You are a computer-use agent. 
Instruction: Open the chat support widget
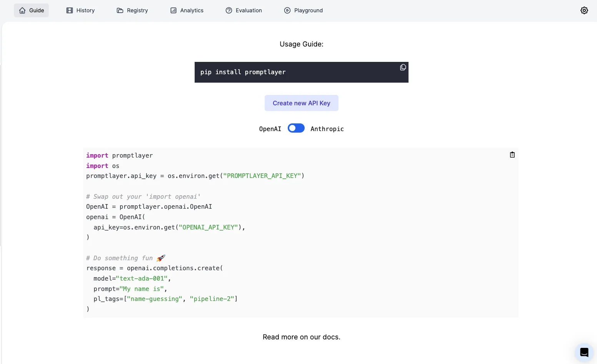click(x=584, y=352)
